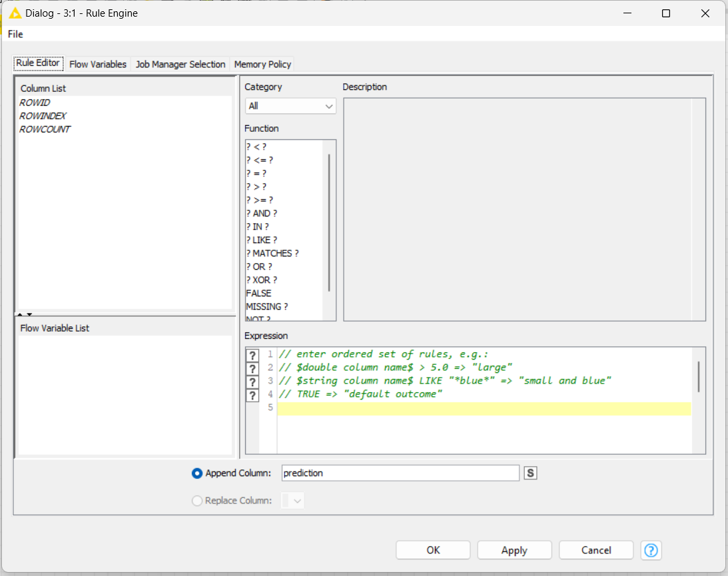Select the 'MISSING ?' function
The width and height of the screenshot is (728, 576).
coord(267,307)
